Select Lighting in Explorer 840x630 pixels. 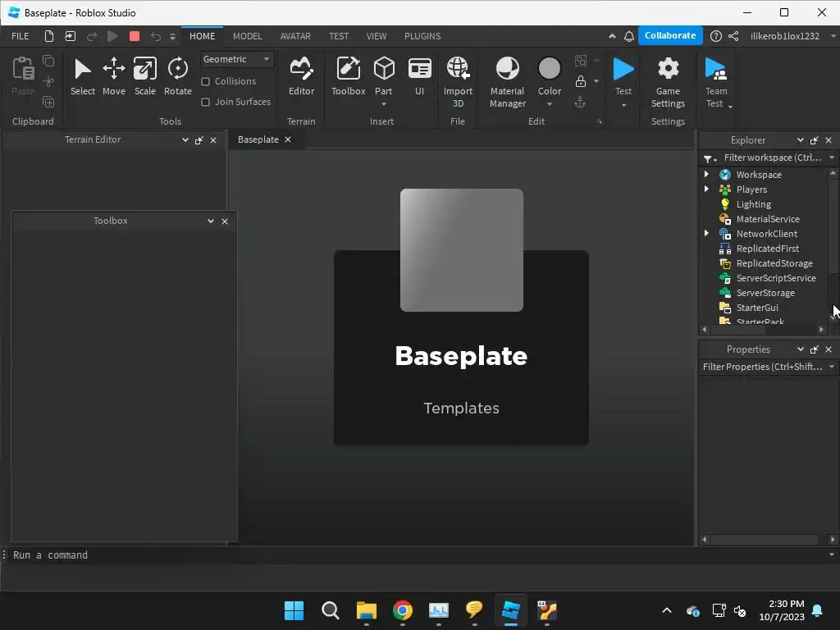click(x=754, y=203)
